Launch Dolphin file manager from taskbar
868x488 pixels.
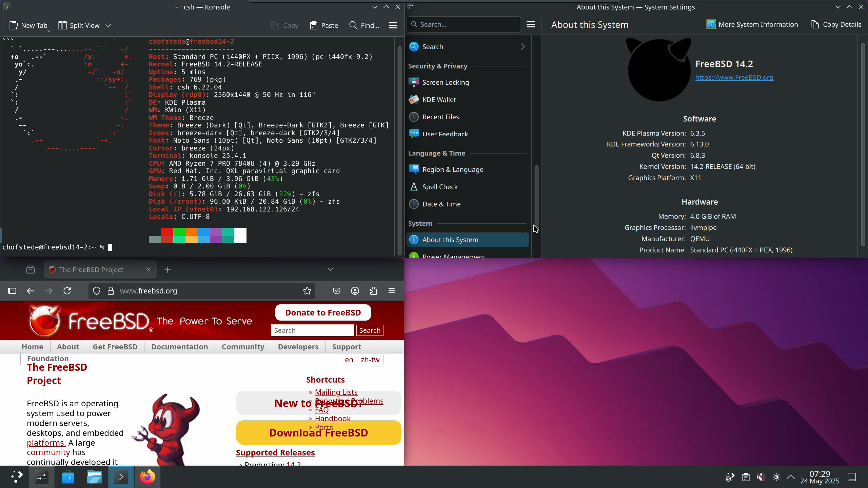point(94,477)
